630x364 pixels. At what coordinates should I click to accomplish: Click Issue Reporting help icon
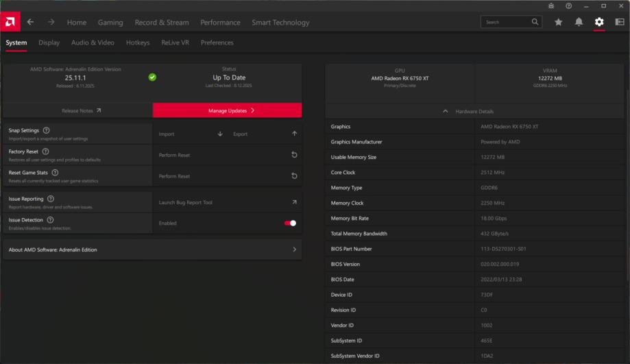[51, 199]
